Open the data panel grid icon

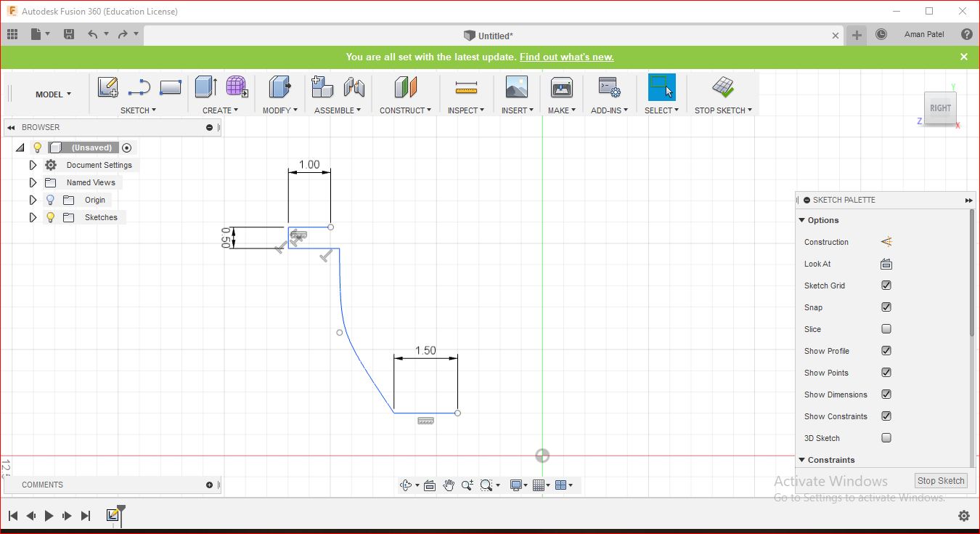click(x=12, y=34)
